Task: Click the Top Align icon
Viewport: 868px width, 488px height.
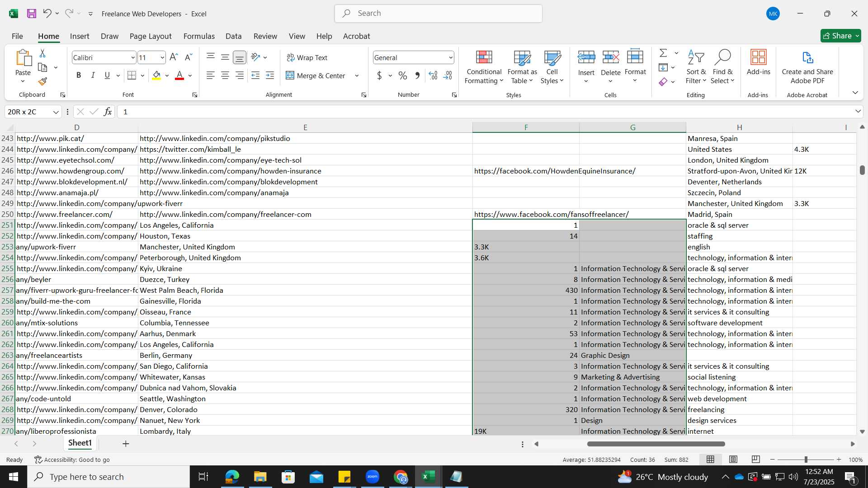Action: [x=210, y=57]
